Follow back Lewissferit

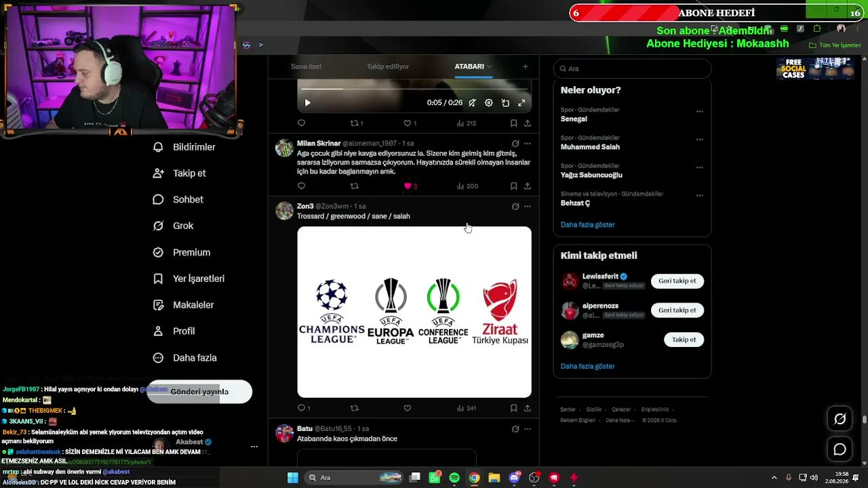point(677,281)
